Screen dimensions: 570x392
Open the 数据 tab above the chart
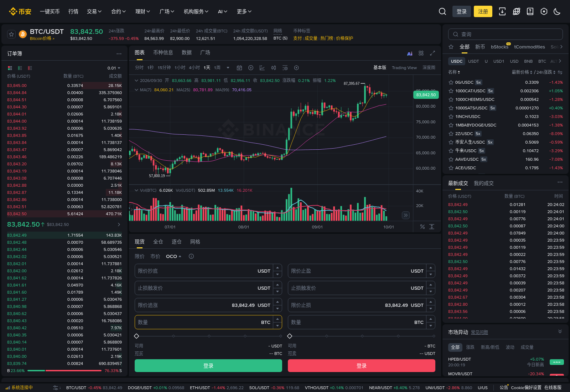(x=187, y=53)
